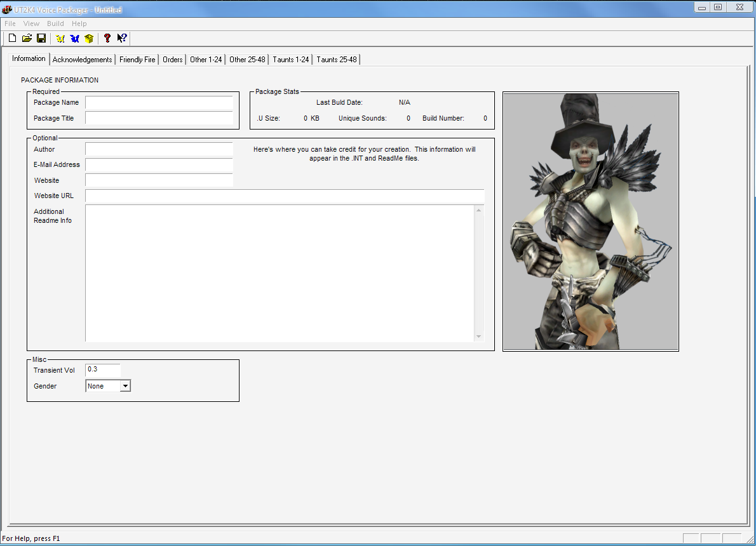Click the blue U build icon
The height and width of the screenshot is (546, 756).
(75, 39)
